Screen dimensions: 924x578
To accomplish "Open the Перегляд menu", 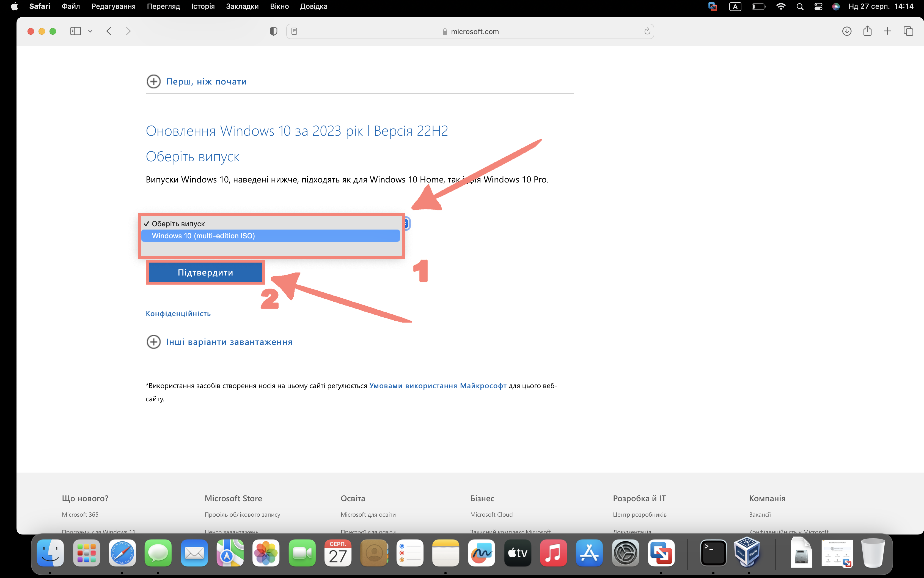I will click(163, 7).
